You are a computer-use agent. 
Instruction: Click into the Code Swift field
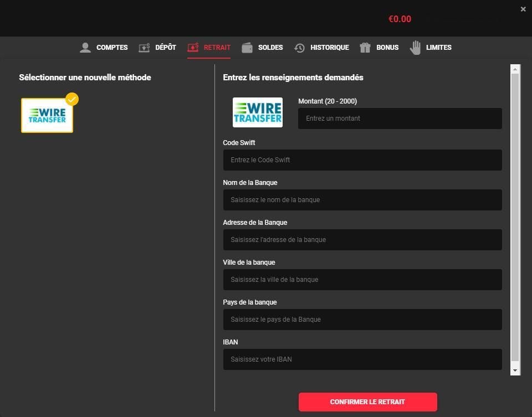[x=362, y=160]
